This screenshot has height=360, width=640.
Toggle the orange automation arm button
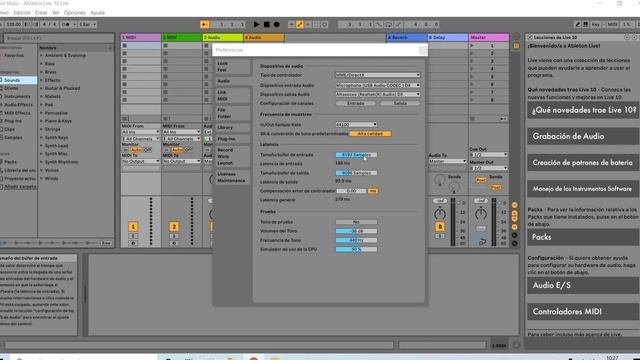coord(300,24)
